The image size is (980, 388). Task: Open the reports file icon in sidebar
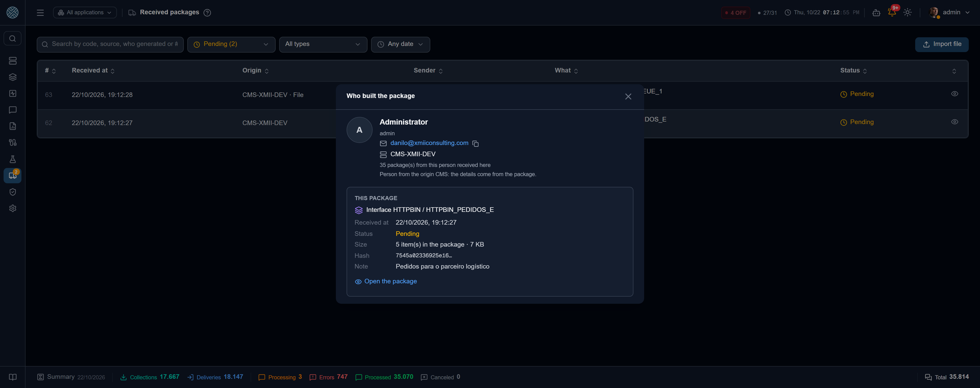click(13, 126)
